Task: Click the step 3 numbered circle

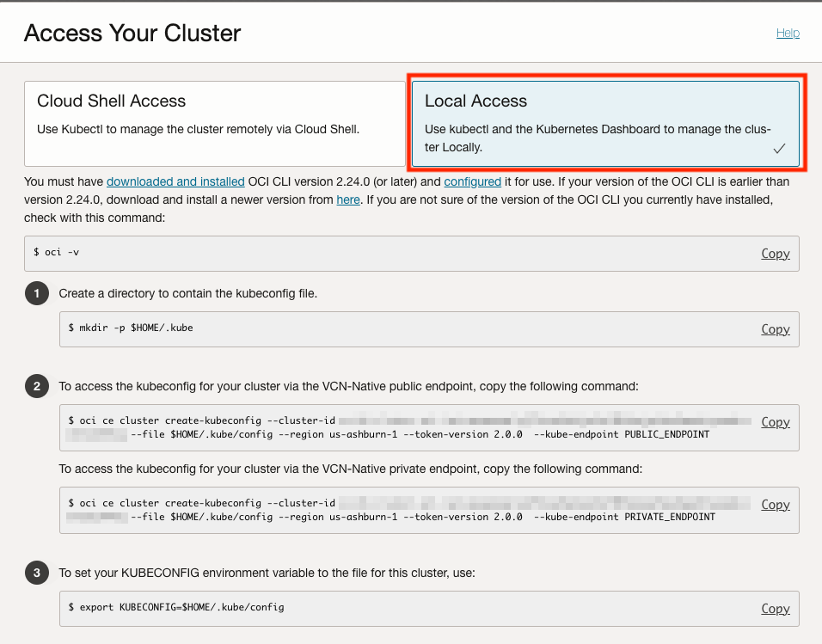Action: [36, 573]
